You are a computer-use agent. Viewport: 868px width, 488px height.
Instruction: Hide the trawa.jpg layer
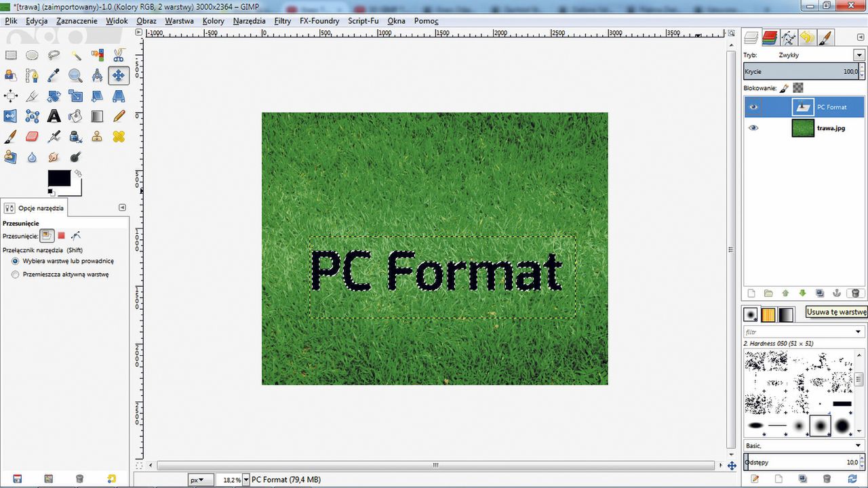coord(753,128)
